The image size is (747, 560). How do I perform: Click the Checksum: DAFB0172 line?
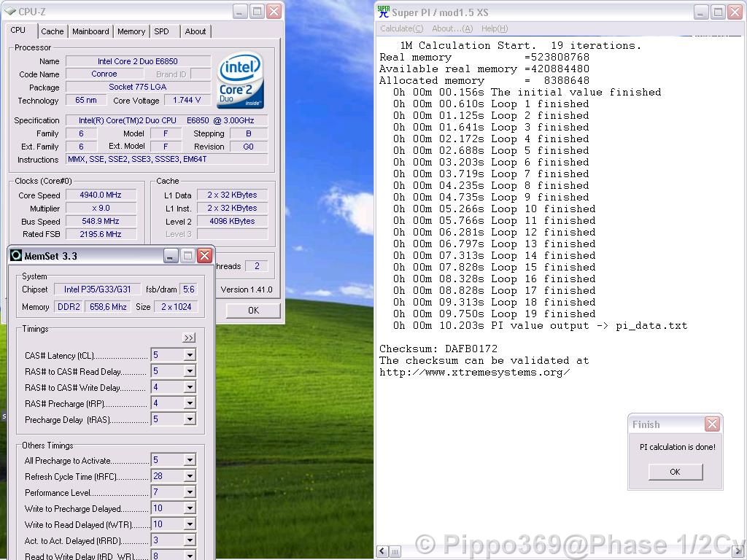pyautogui.click(x=438, y=349)
